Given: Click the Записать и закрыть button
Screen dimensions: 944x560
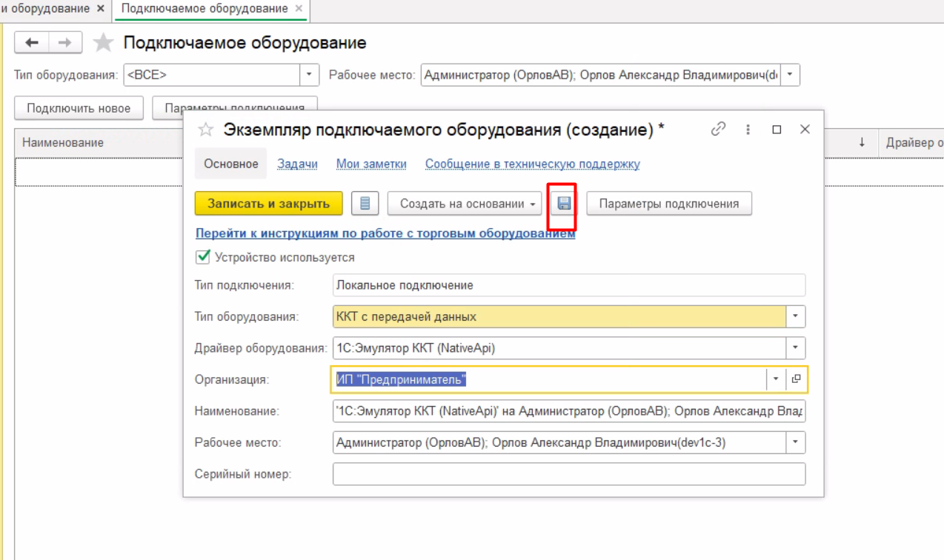Looking at the screenshot, I should pyautogui.click(x=268, y=204).
